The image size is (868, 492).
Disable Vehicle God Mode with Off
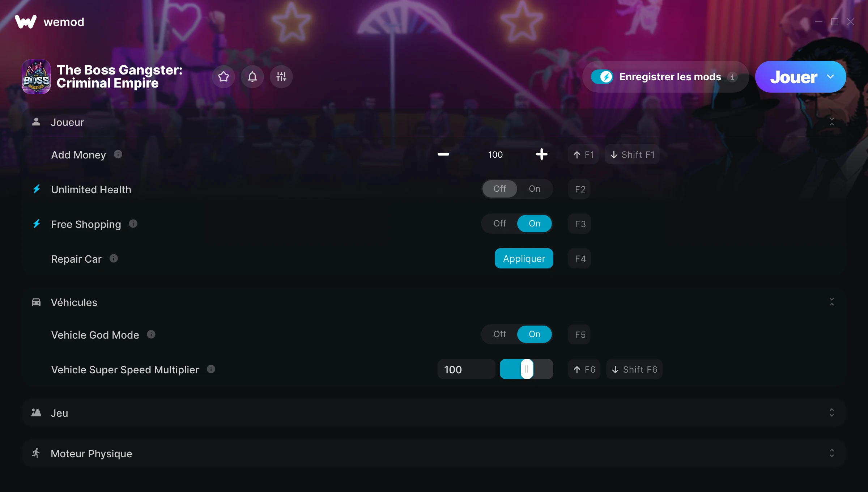tap(499, 334)
